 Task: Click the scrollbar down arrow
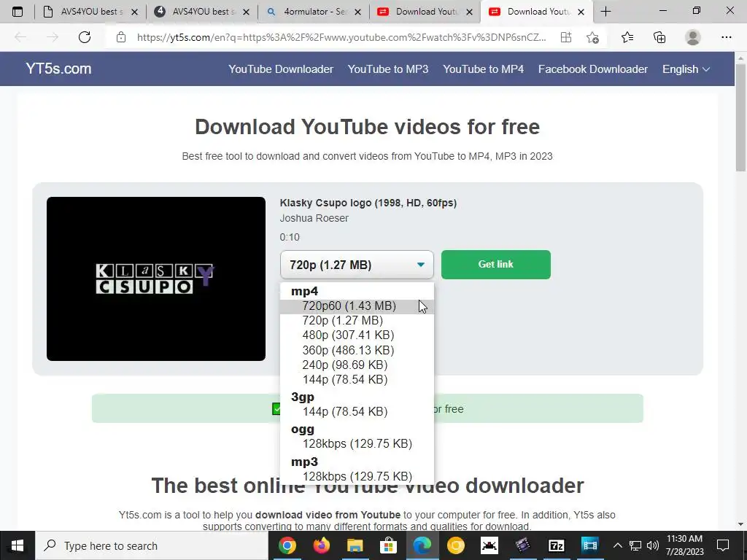point(740,525)
